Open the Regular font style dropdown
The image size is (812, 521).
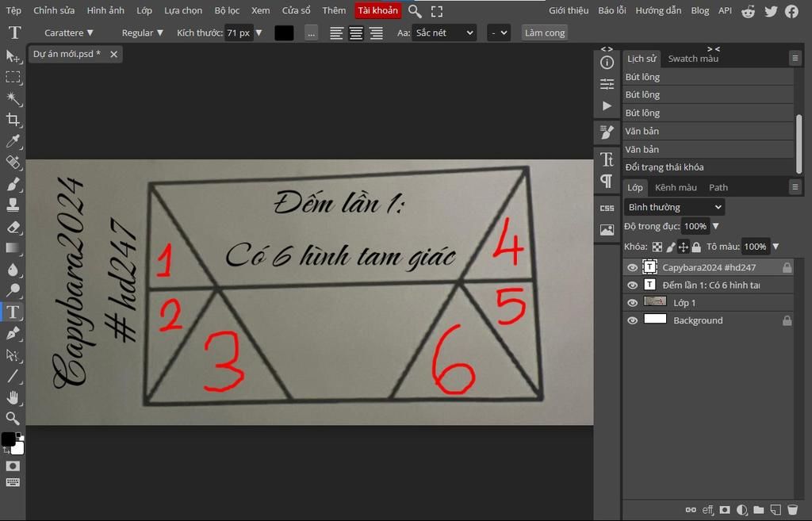[x=143, y=33]
